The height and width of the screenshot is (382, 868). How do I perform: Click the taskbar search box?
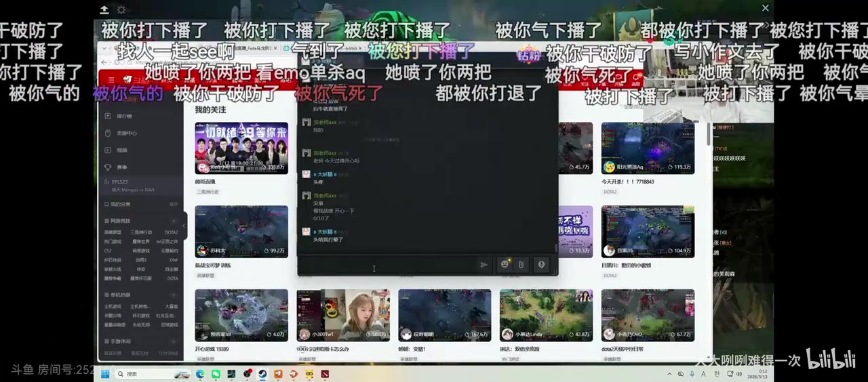pyautogui.click(x=146, y=374)
